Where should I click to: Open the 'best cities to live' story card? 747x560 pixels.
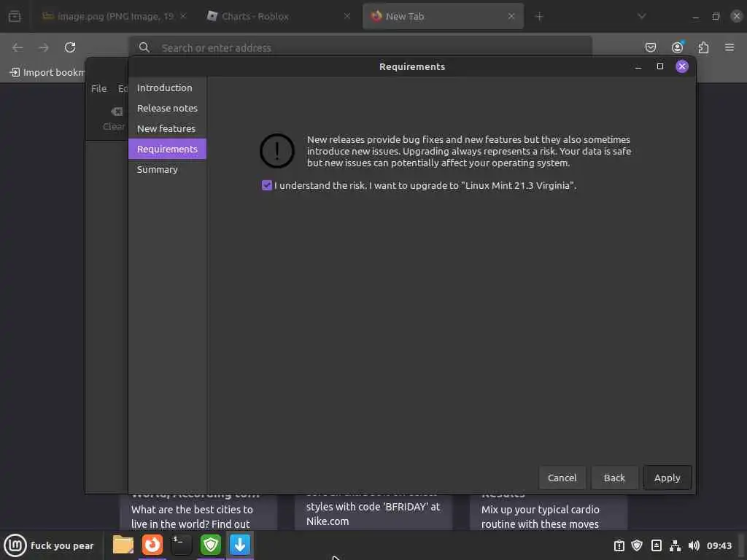tap(198, 513)
